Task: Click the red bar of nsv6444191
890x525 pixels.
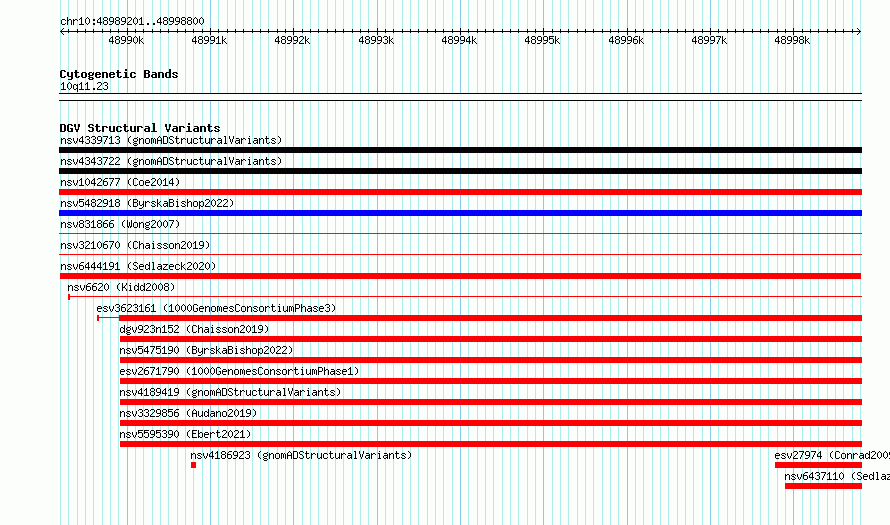Action: click(460, 276)
